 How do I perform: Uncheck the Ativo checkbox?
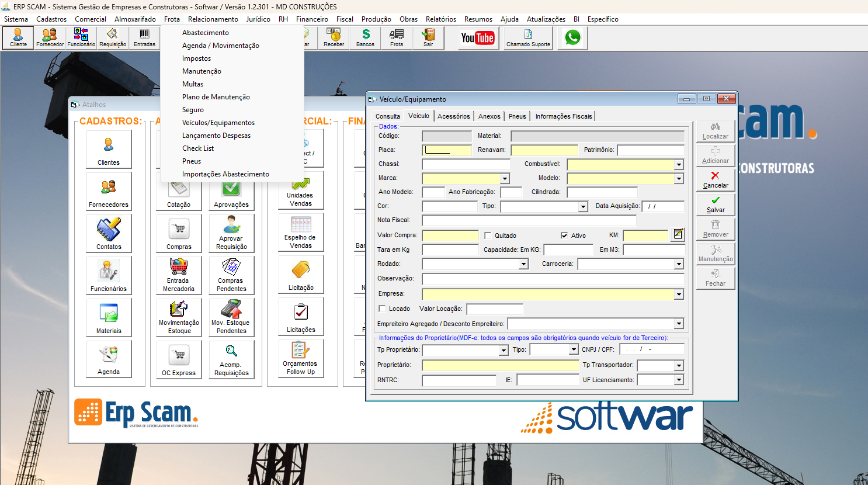coord(564,235)
